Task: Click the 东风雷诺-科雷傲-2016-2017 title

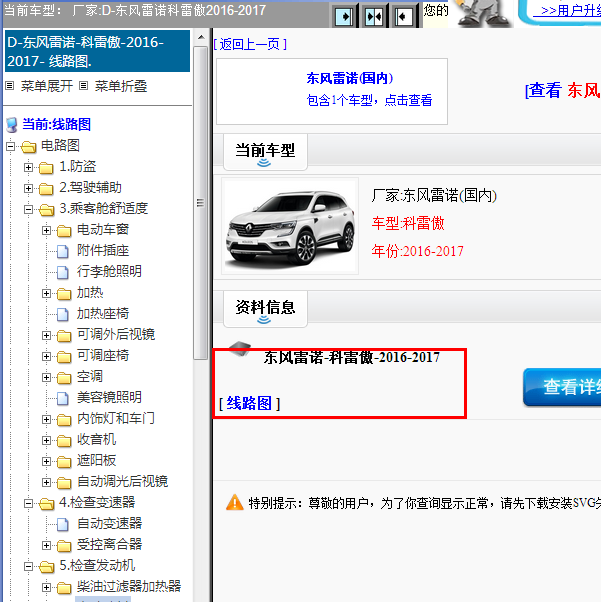Action: tap(351, 357)
